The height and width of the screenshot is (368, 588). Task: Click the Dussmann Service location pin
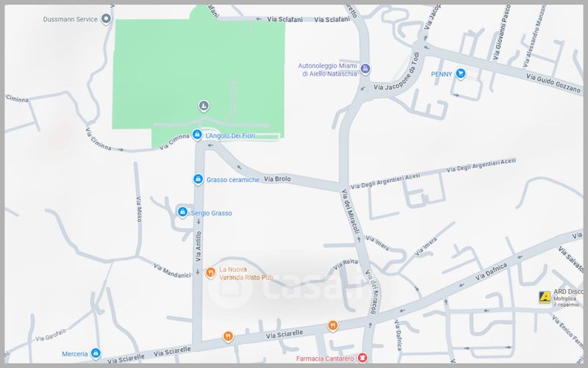point(106,18)
